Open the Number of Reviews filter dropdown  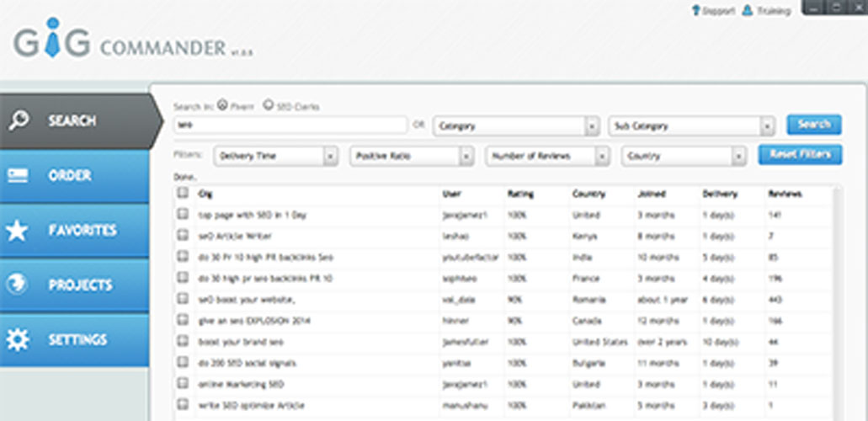click(547, 157)
